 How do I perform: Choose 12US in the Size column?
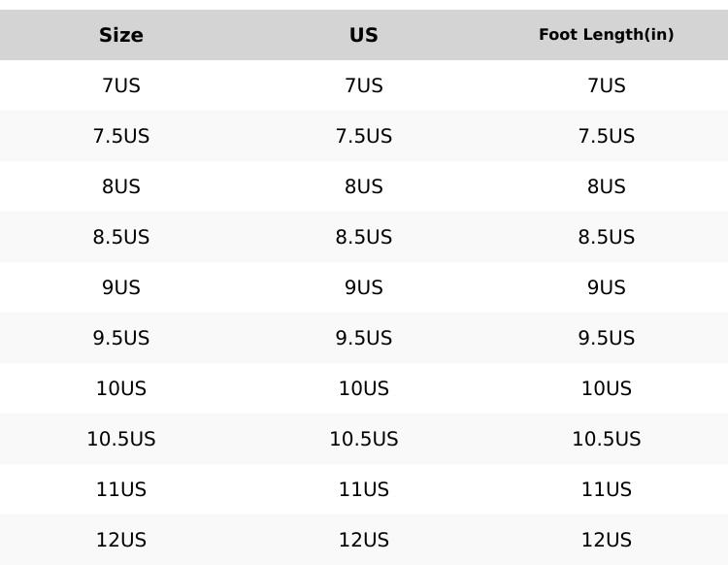click(x=121, y=540)
